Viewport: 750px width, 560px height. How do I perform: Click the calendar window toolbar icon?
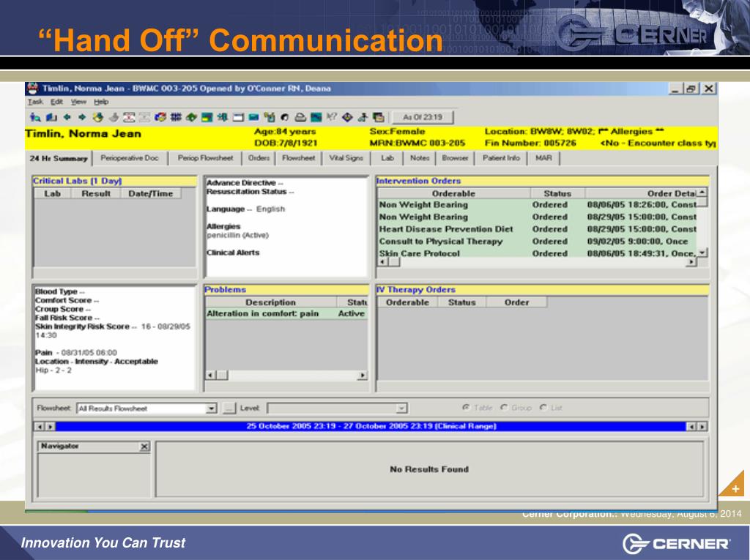pyautogui.click(x=238, y=117)
